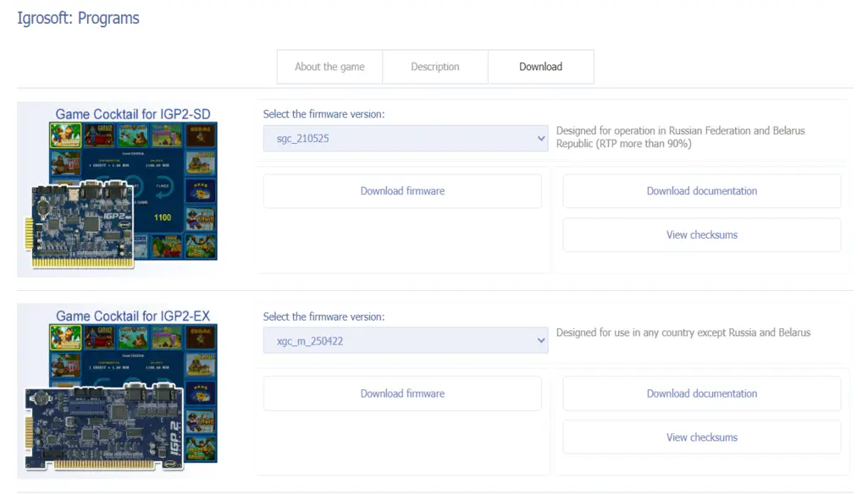The image size is (868, 495).
Task: Open the xgc_m_250422 firmware version dropdown
Action: point(406,341)
